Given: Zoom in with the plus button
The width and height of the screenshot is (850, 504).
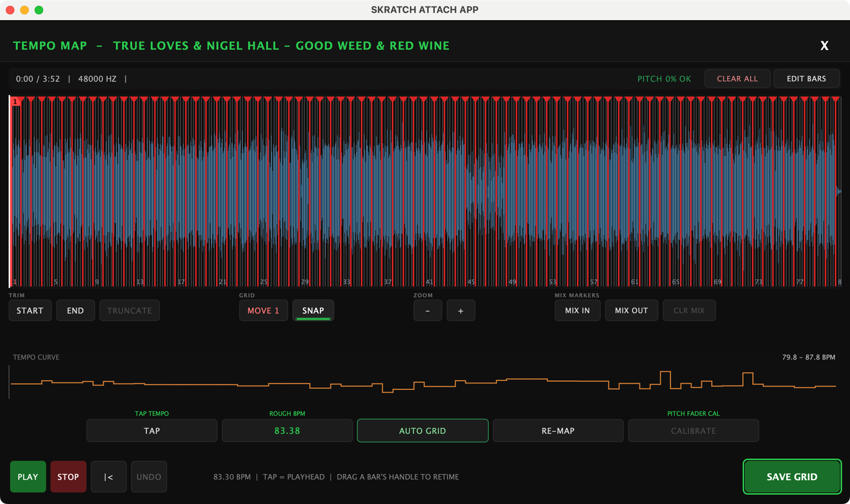Looking at the screenshot, I should 461,311.
